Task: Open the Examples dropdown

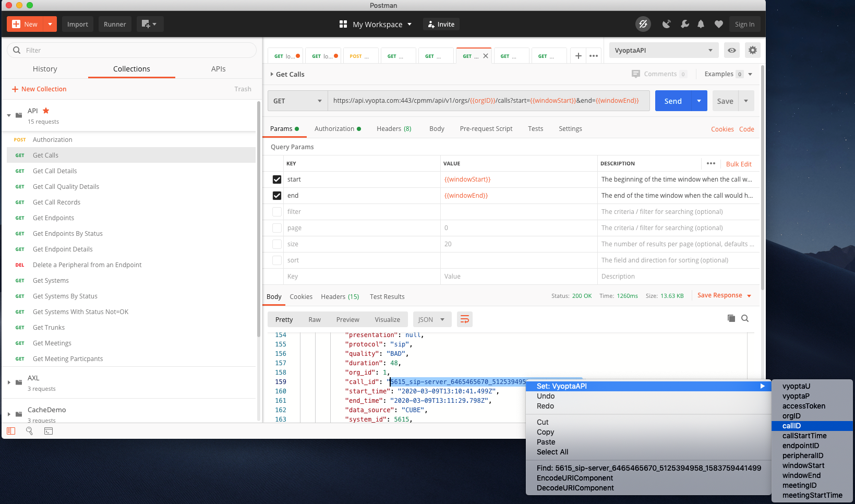Action: (728, 74)
